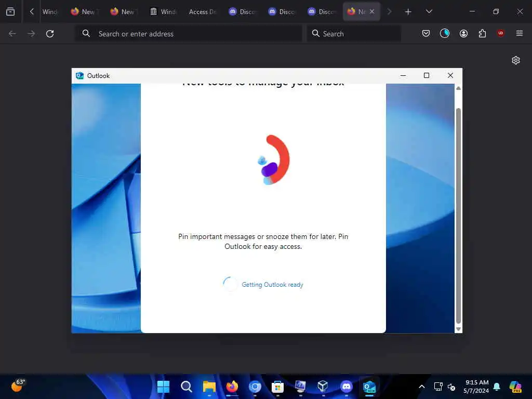Reload the current page
The image size is (532, 399).
50,34
